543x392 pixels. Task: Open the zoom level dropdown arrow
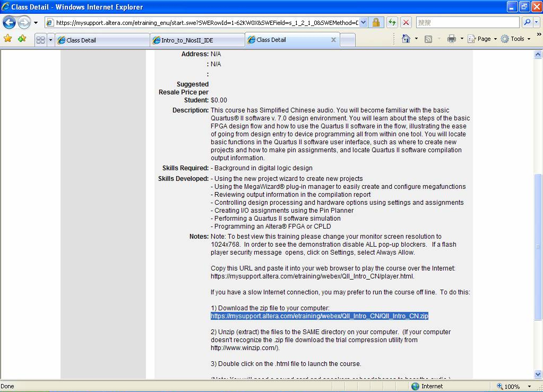point(529,387)
